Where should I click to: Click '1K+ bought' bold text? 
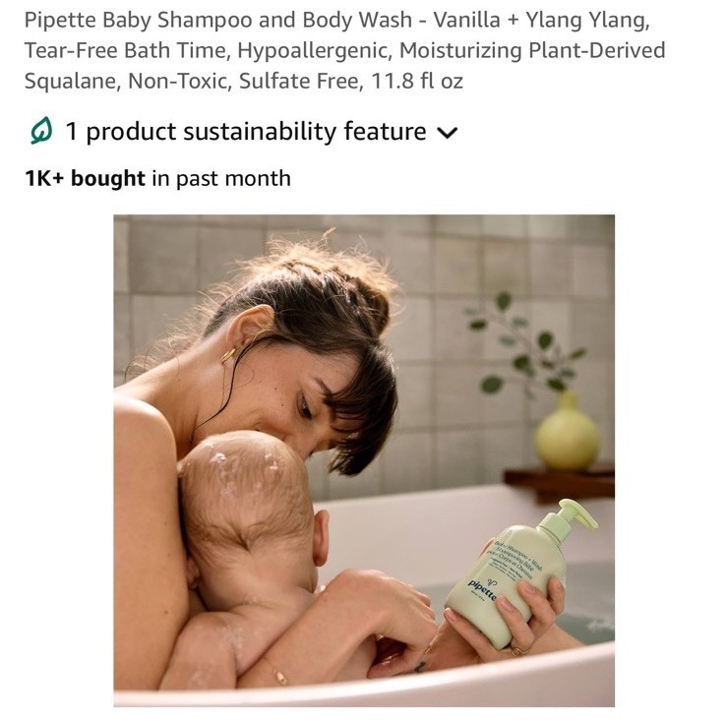85,179
